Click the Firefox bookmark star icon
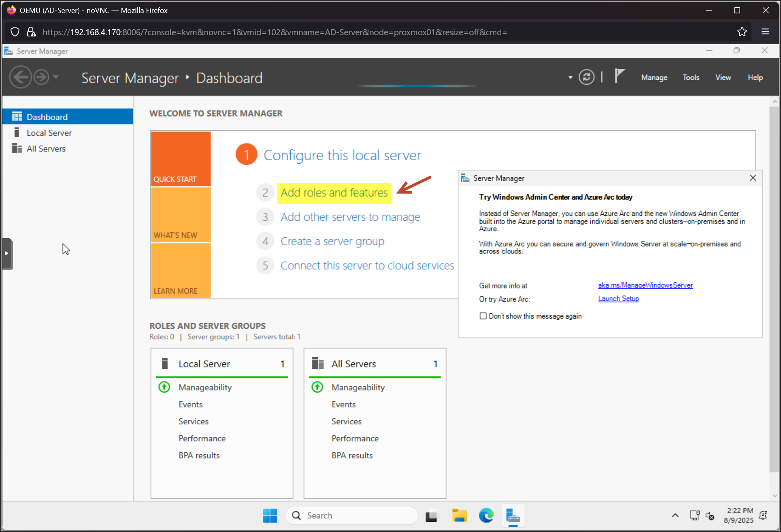The width and height of the screenshot is (781, 532). (x=742, y=32)
